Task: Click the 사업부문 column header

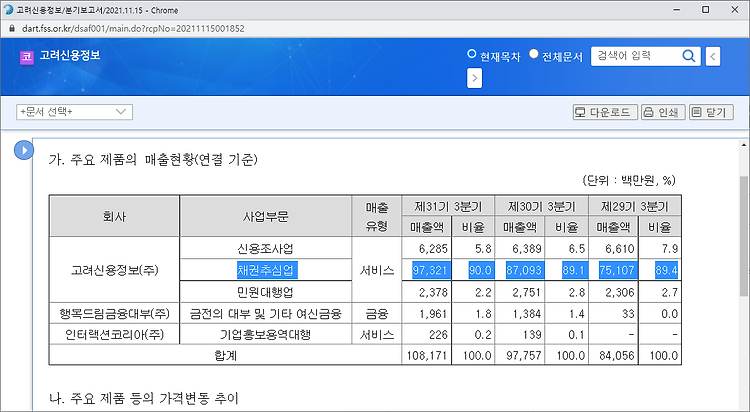Action: [265, 216]
